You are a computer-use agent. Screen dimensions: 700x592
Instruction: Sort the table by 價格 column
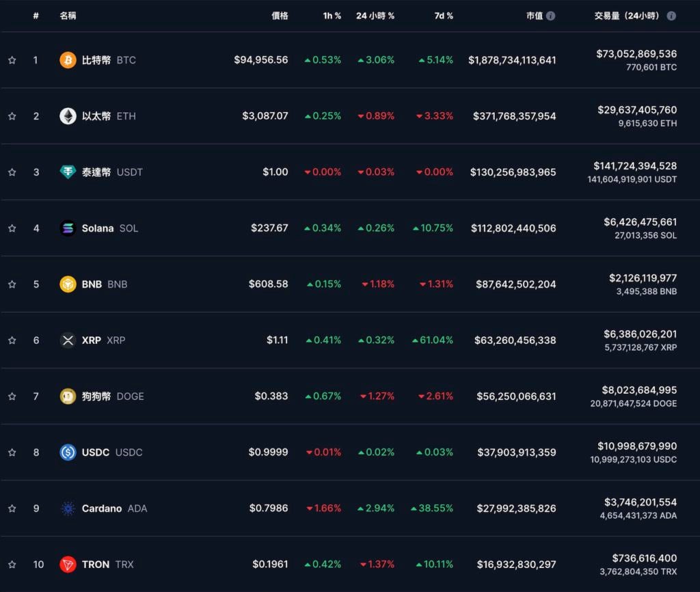pyautogui.click(x=279, y=16)
